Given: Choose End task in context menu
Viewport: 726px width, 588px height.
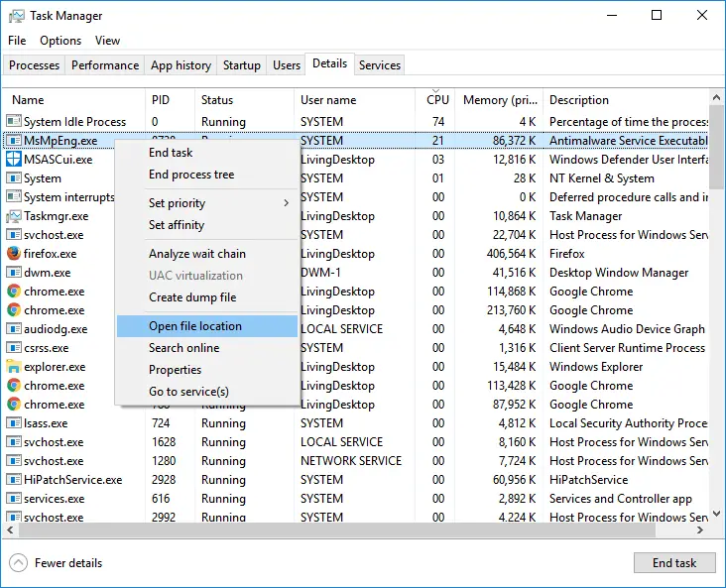Looking at the screenshot, I should (x=207, y=153).
